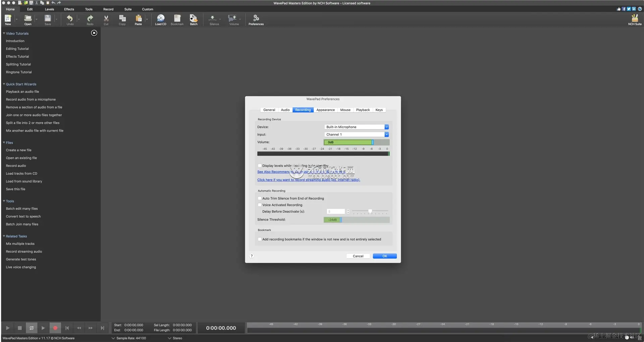Open the recommended microphones link
The width and height of the screenshot is (644, 342).
click(301, 172)
